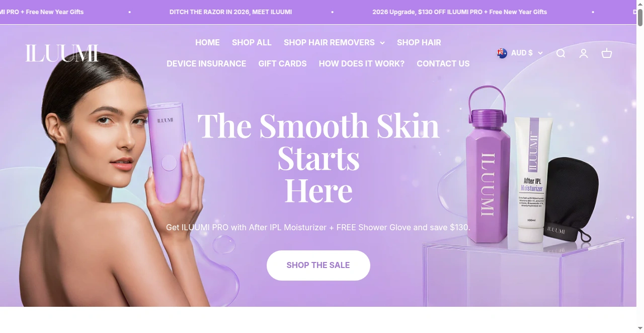
Task: Open the DEVICE INSURANCE page
Action: pyautogui.click(x=206, y=64)
